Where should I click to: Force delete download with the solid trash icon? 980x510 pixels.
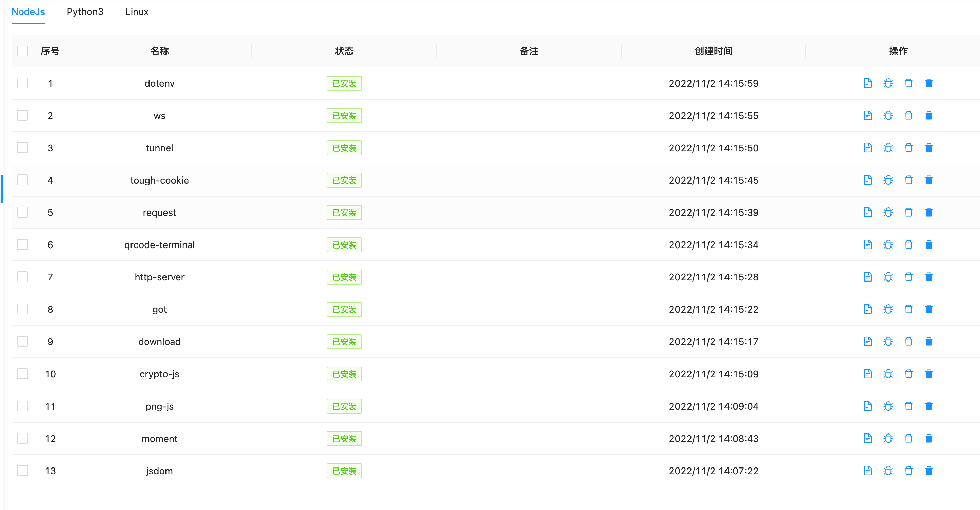point(929,342)
